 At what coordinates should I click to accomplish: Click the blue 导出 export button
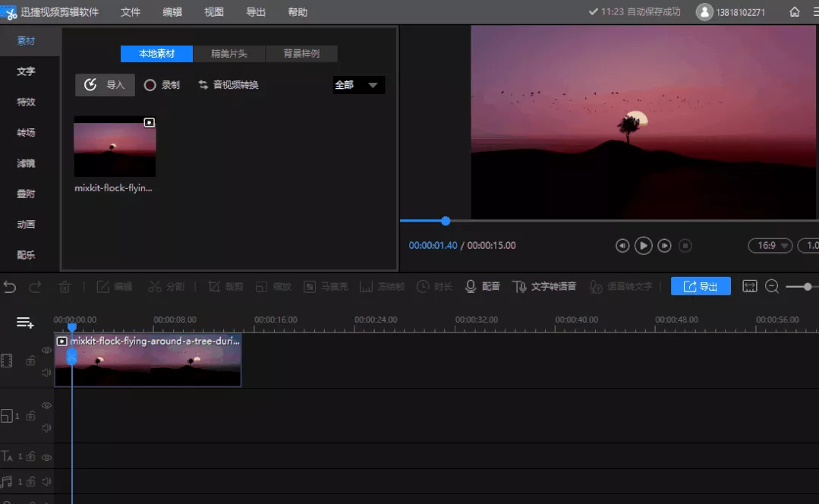coord(701,286)
